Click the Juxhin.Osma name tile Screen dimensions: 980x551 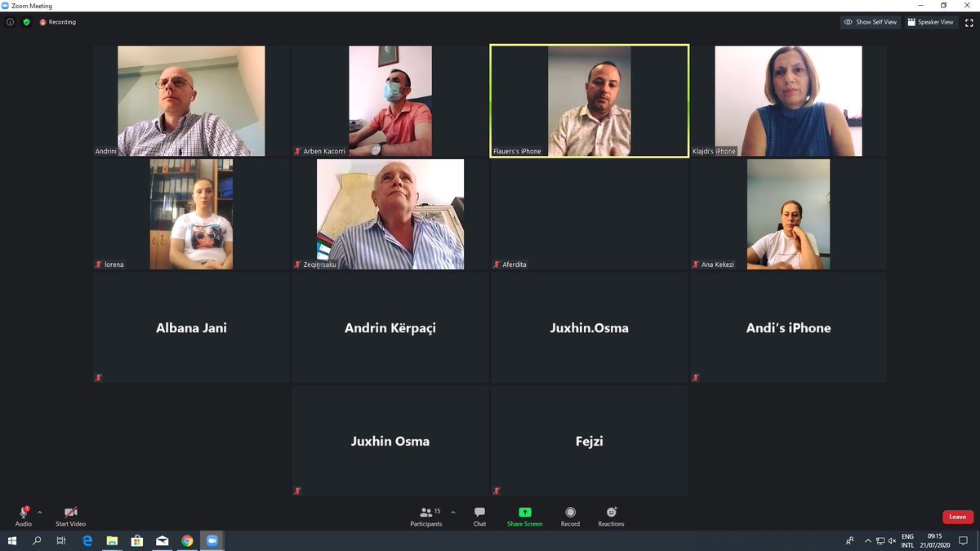click(x=590, y=327)
